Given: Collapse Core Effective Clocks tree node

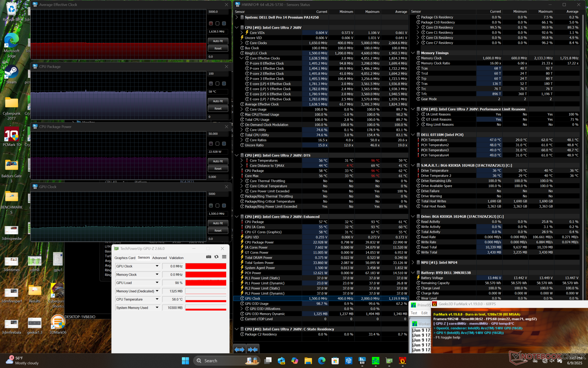Looking at the screenshot, I should coord(242,58).
